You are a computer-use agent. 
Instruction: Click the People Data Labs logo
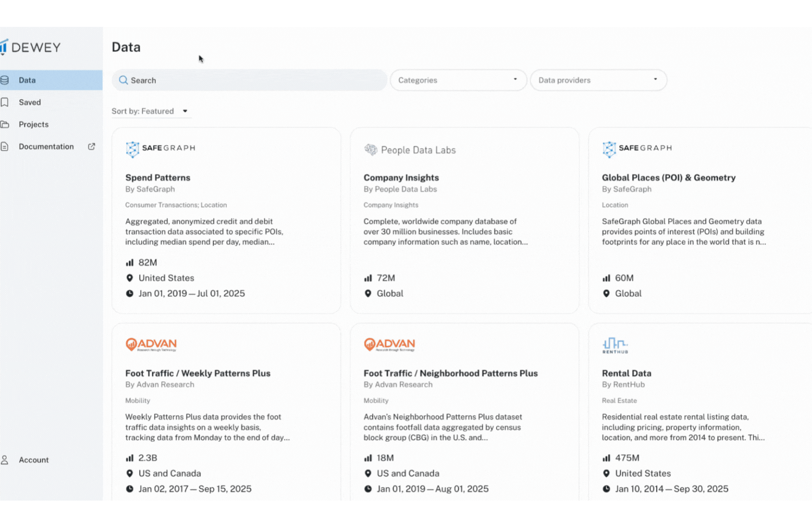(x=409, y=150)
